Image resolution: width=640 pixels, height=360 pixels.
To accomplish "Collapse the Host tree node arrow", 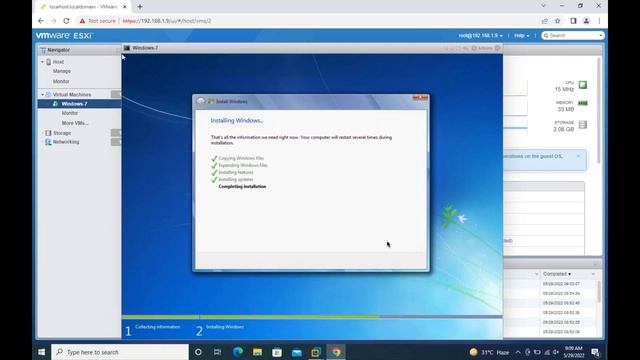I will [x=42, y=62].
